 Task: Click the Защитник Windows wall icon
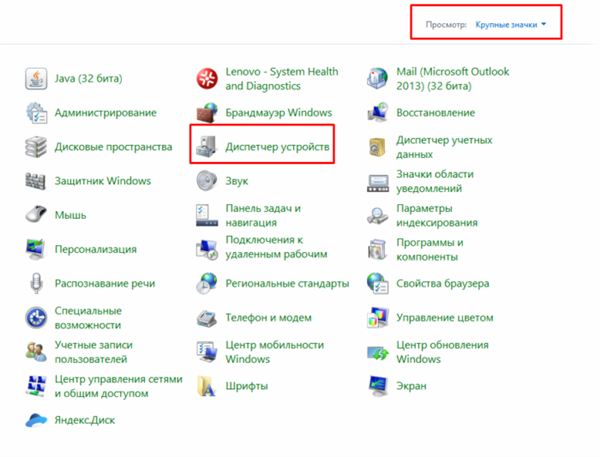point(36,181)
